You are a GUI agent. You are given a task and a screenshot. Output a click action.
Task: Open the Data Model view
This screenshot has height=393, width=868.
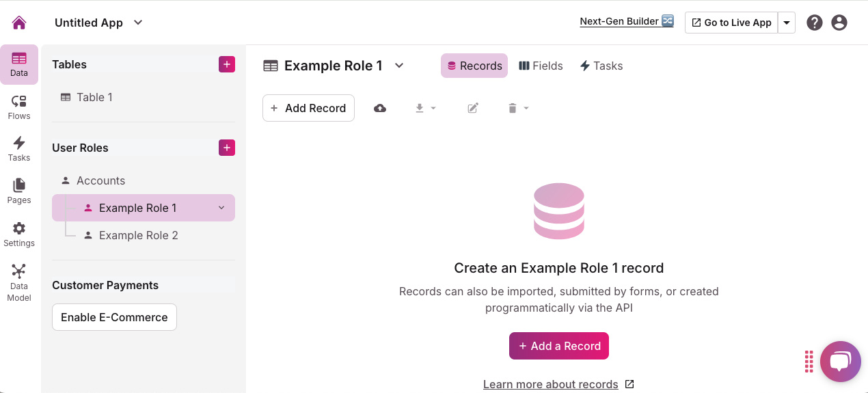pyautogui.click(x=19, y=282)
